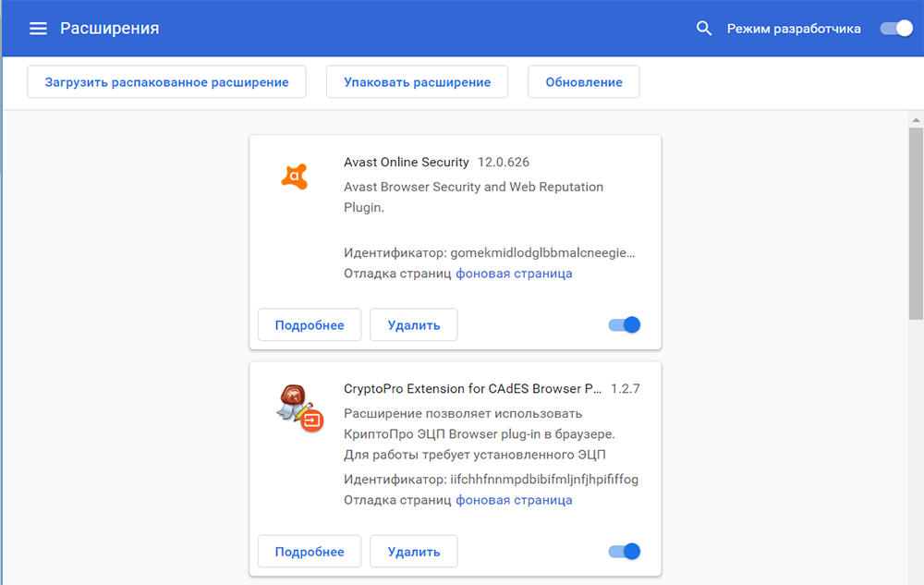924x585 pixels.
Task: Click the Avast Online Security logo
Action: click(294, 176)
